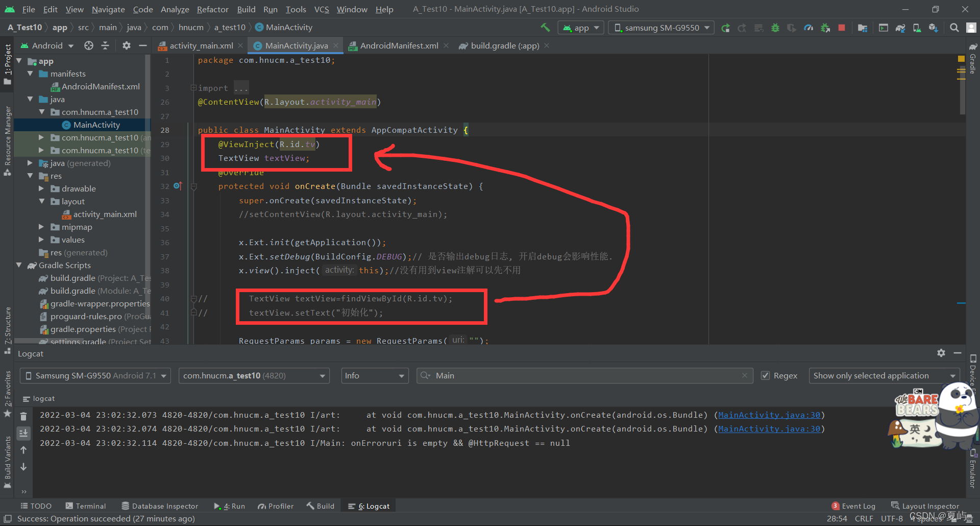Open the Analyze menu
Image resolution: width=980 pixels, height=526 pixels.
pyautogui.click(x=175, y=9)
